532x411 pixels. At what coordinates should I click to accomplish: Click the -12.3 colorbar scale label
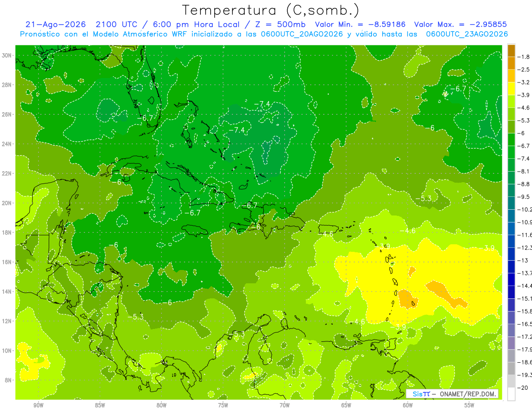coord(525,247)
